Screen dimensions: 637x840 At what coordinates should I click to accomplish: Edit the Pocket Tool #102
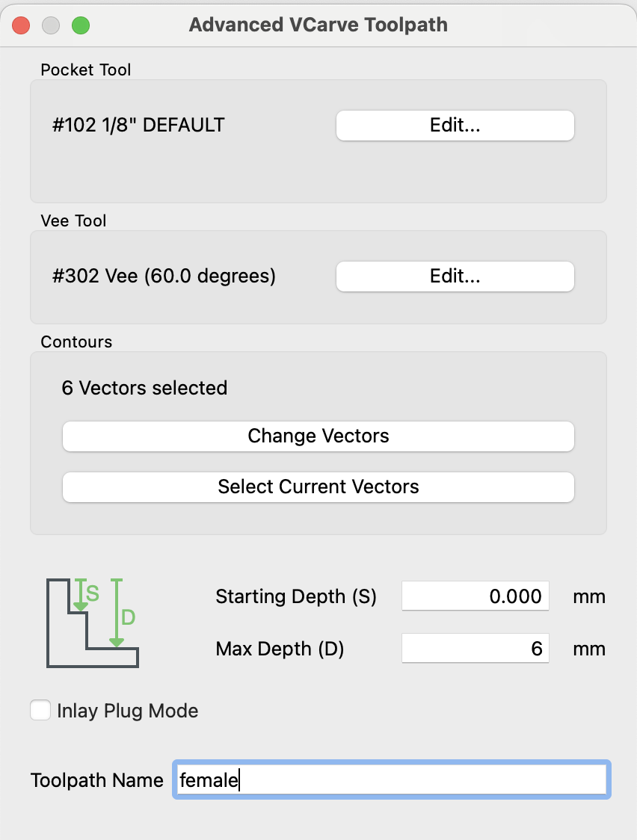click(x=455, y=126)
